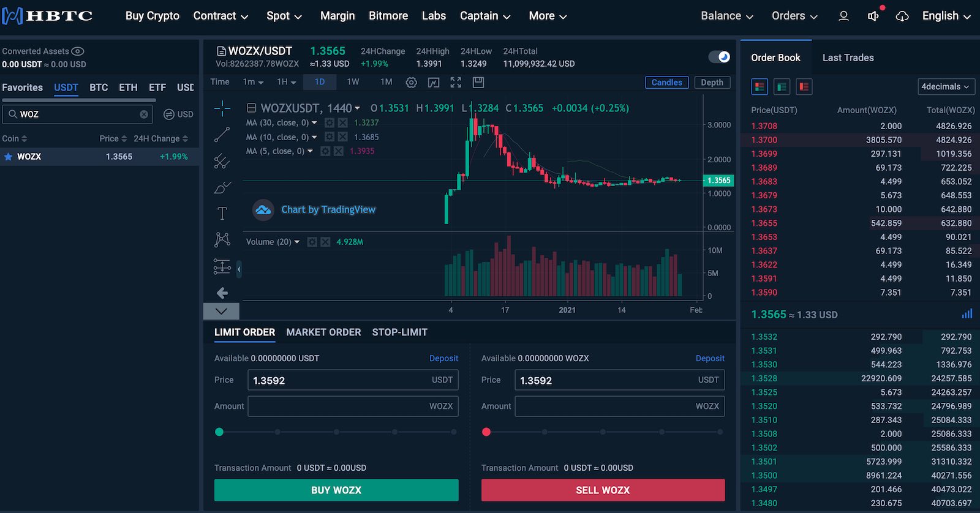Open chart settings gear icon
Image resolution: width=980 pixels, height=513 pixels.
point(411,82)
